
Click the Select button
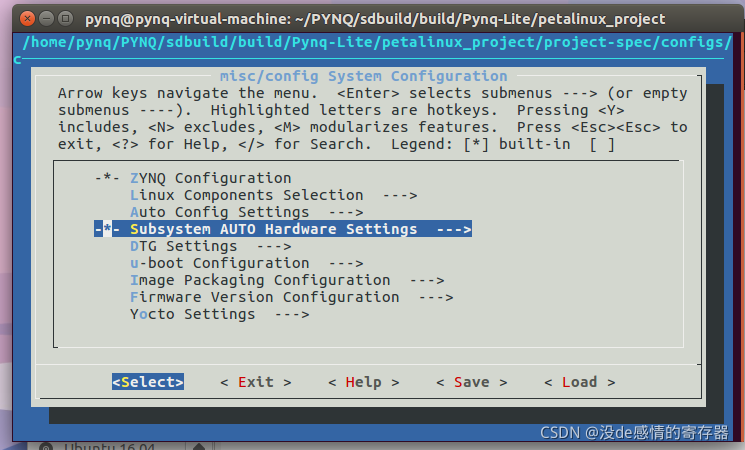coord(148,382)
